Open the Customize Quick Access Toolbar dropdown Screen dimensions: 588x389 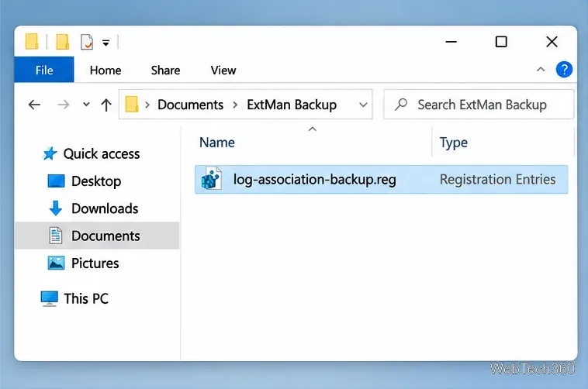click(105, 43)
